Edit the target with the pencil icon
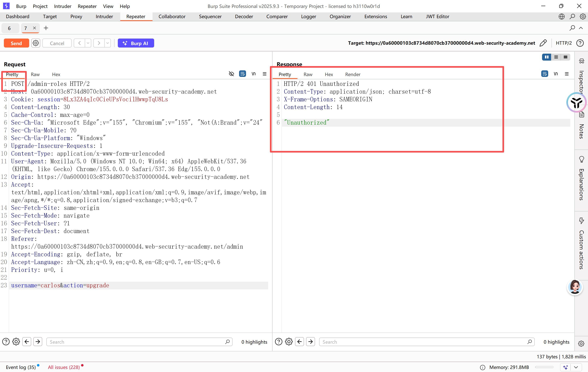 [x=543, y=43]
